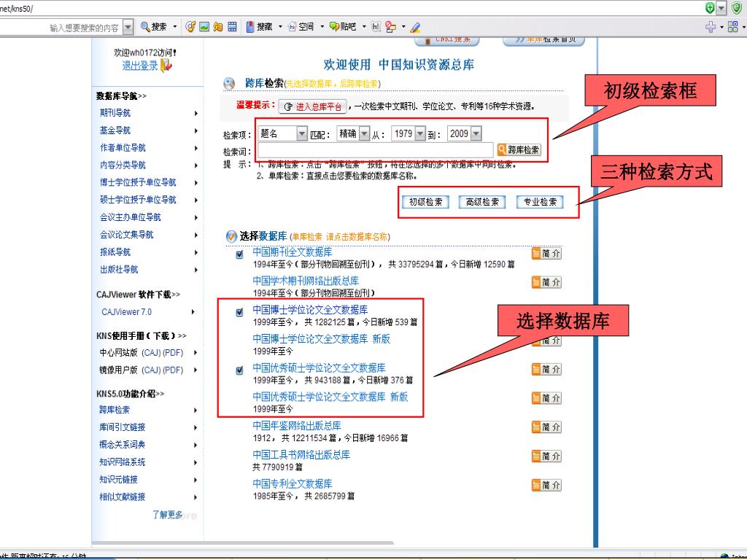The image size is (747, 560).
Task: Toggle 中国博士学位论文全文数据库 checkbox
Action: (x=239, y=312)
